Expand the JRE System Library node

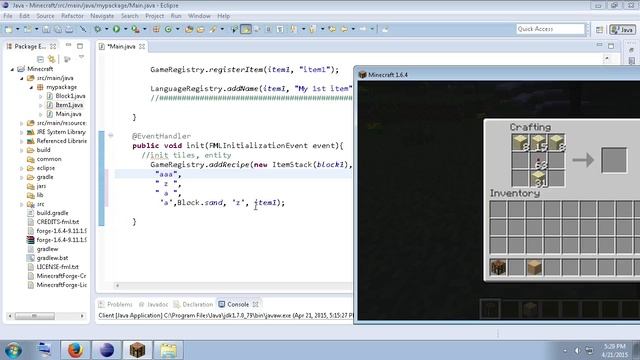pos(22,132)
